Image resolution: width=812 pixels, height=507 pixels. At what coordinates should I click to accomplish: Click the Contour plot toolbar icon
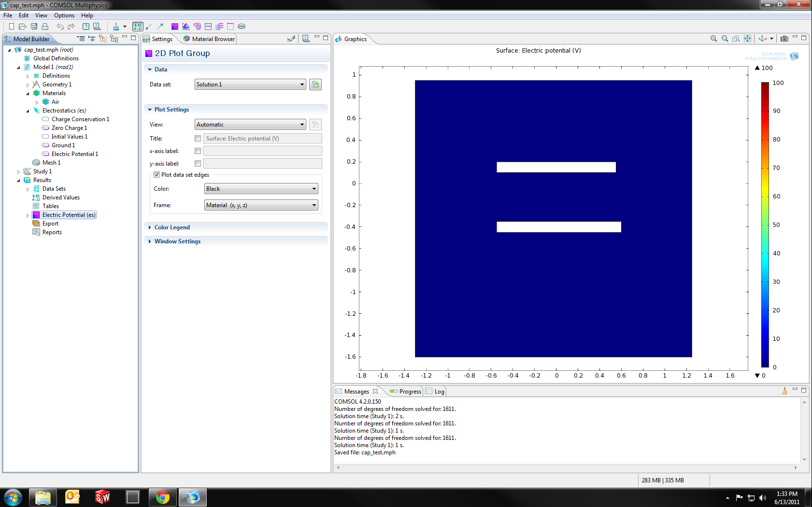click(x=197, y=27)
